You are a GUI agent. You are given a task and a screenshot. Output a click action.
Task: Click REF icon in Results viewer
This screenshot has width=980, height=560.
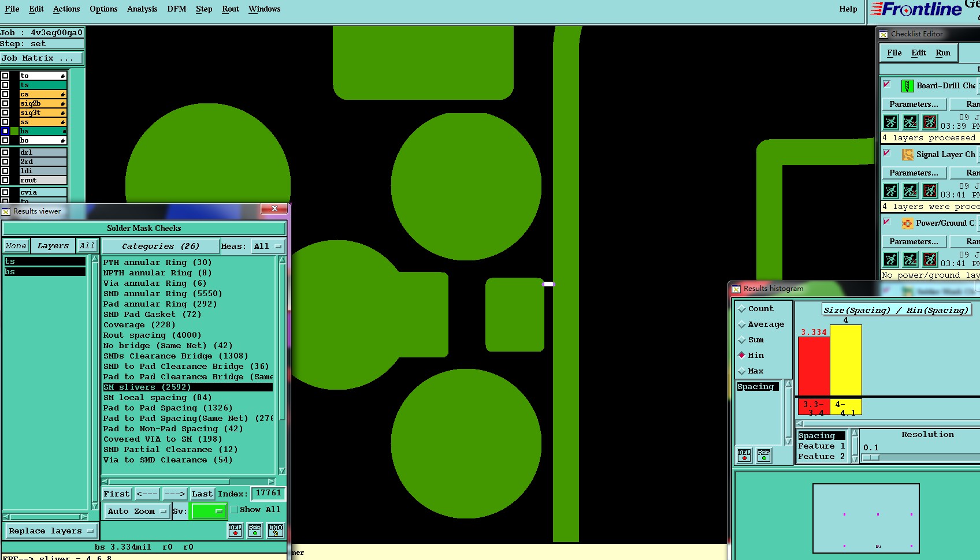[x=255, y=531]
